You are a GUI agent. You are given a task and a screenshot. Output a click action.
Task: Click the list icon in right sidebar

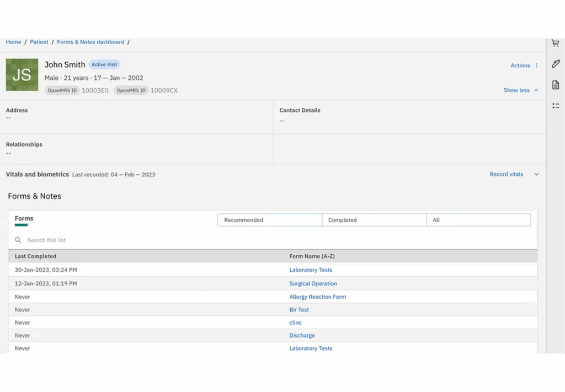pyautogui.click(x=555, y=105)
